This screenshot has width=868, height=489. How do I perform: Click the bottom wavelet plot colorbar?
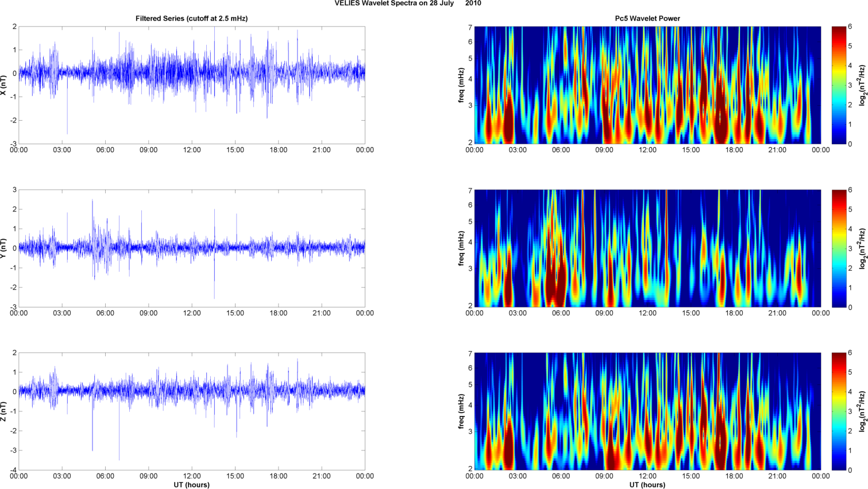[x=839, y=411]
